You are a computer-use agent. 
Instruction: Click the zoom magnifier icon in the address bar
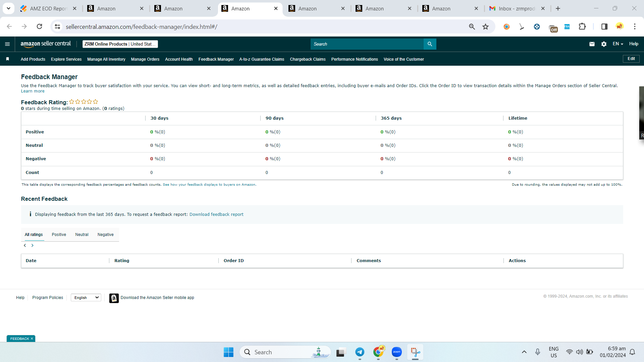click(x=472, y=26)
